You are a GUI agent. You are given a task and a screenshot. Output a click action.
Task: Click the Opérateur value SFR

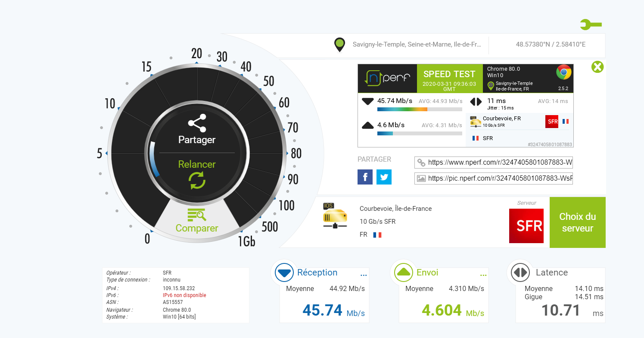tap(167, 273)
